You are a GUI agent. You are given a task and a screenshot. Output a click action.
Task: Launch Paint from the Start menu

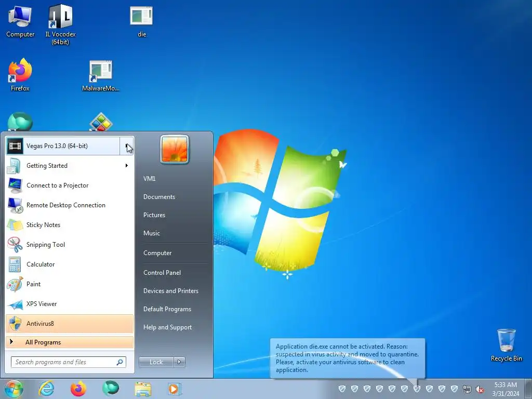click(x=70, y=284)
